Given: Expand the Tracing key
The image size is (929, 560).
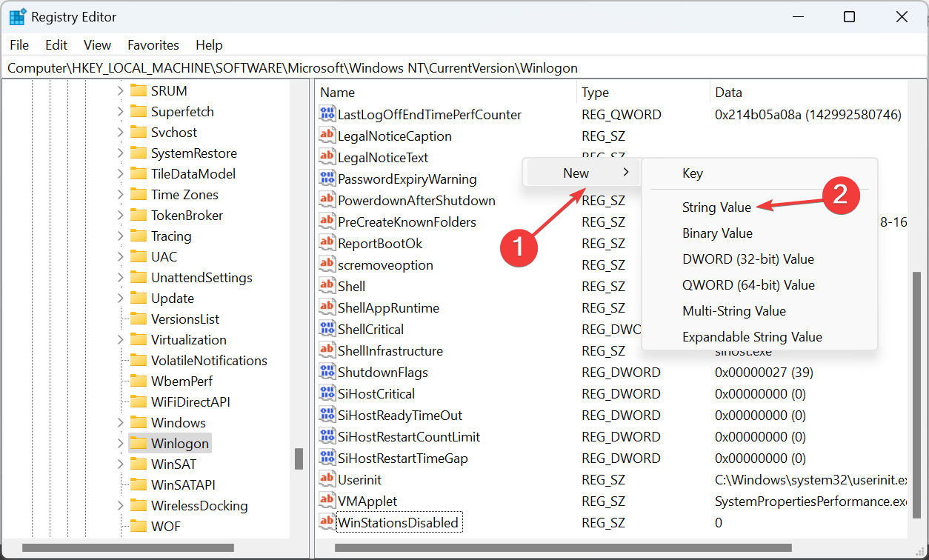Looking at the screenshot, I should [x=120, y=236].
